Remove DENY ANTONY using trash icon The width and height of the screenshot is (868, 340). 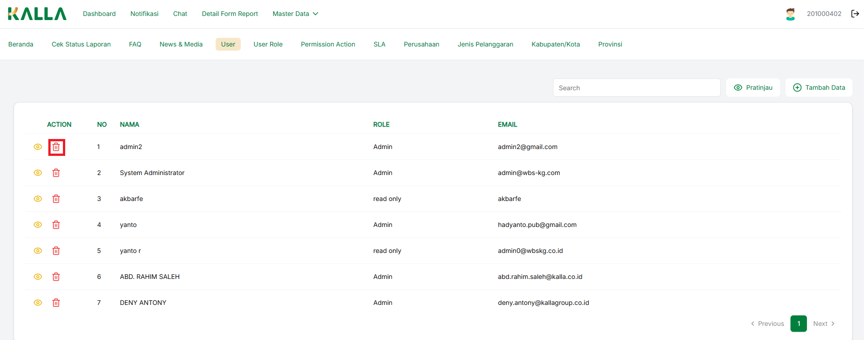coord(56,303)
